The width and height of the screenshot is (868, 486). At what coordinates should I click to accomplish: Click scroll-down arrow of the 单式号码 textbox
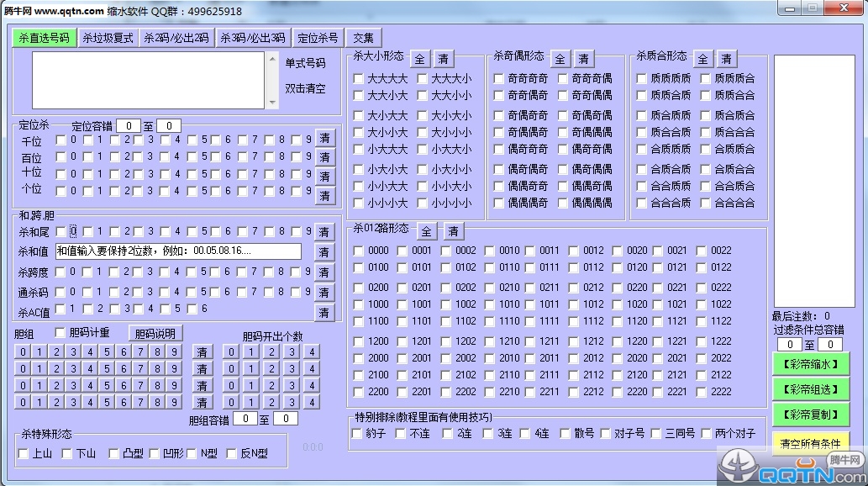(272, 103)
